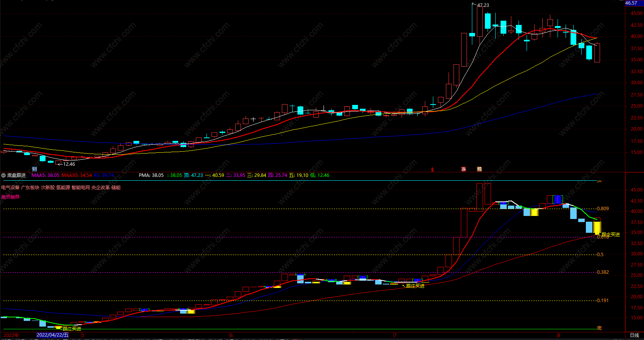Open the 日线 period selector
644x340 pixels.
coord(634,335)
